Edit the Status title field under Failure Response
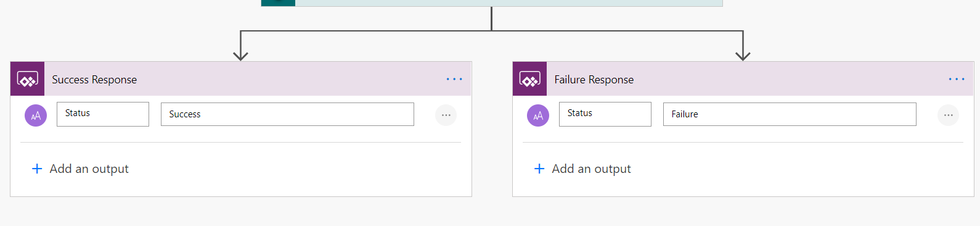 coord(605,114)
